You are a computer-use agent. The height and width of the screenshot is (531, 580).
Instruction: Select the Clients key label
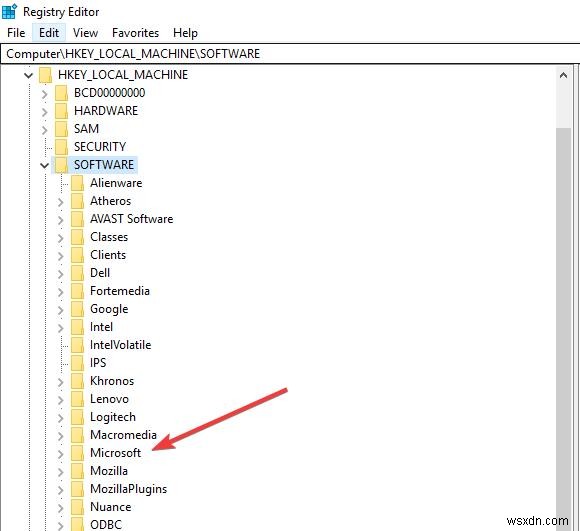(x=108, y=255)
